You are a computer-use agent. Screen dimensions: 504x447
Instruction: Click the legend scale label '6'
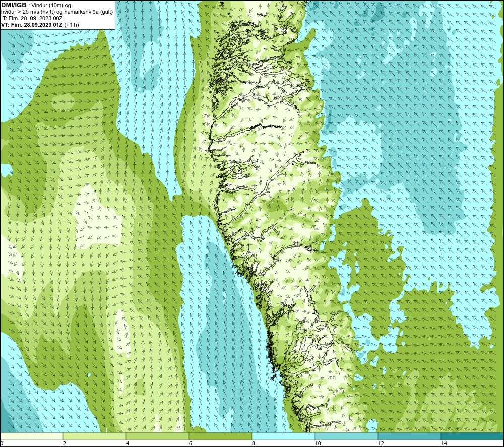191,443
